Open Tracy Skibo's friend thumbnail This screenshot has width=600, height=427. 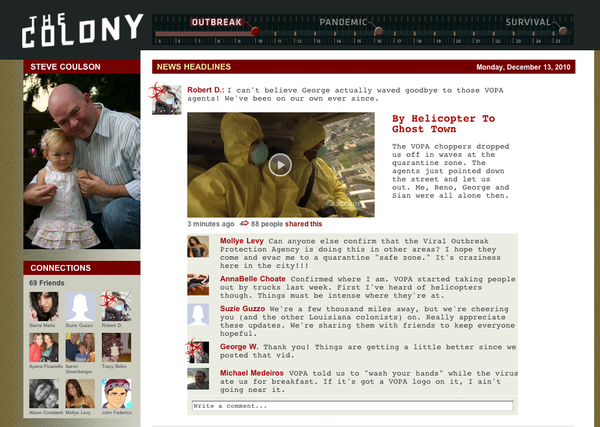[116, 347]
